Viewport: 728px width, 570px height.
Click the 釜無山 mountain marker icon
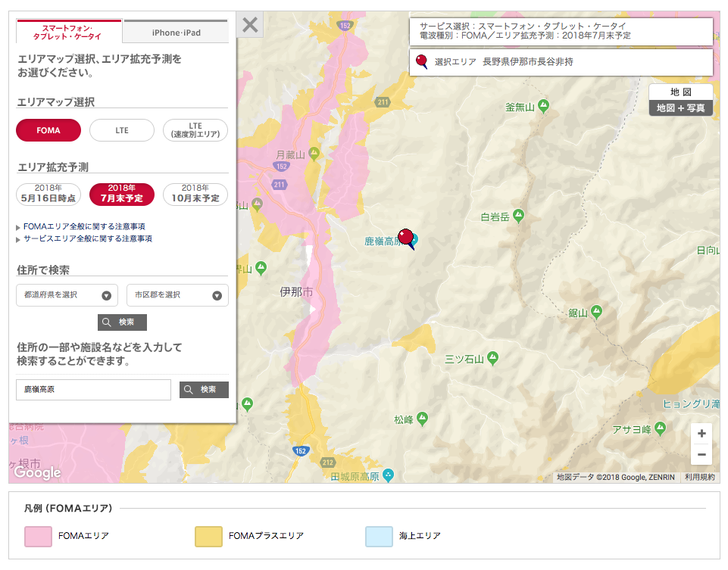pos(543,106)
